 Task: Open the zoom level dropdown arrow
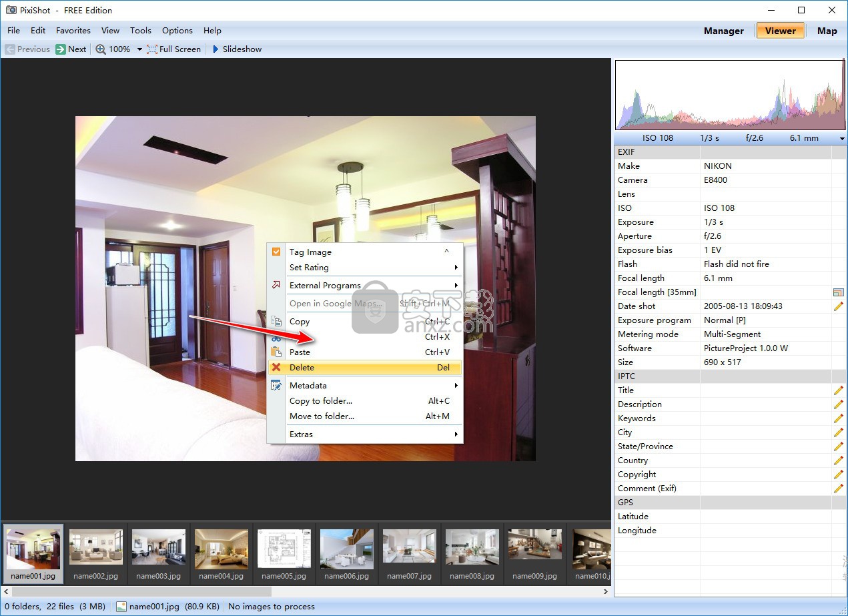pyautogui.click(x=139, y=49)
